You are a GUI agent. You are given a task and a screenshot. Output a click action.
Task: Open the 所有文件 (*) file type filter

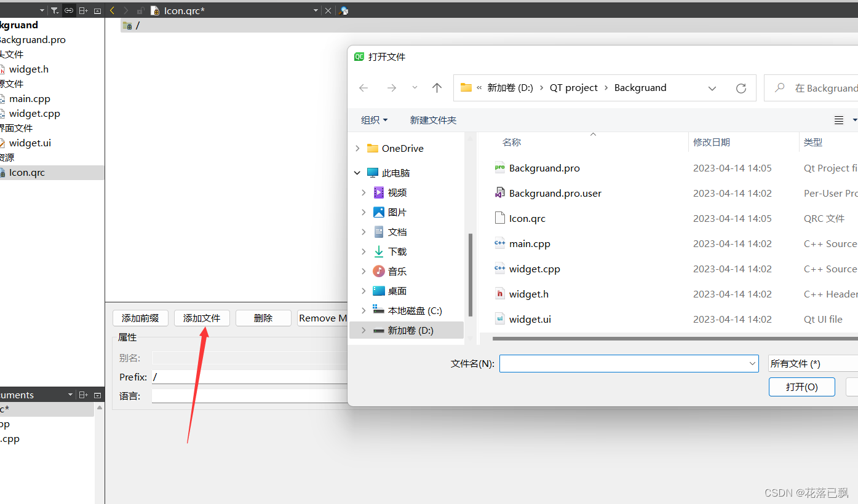(x=812, y=363)
